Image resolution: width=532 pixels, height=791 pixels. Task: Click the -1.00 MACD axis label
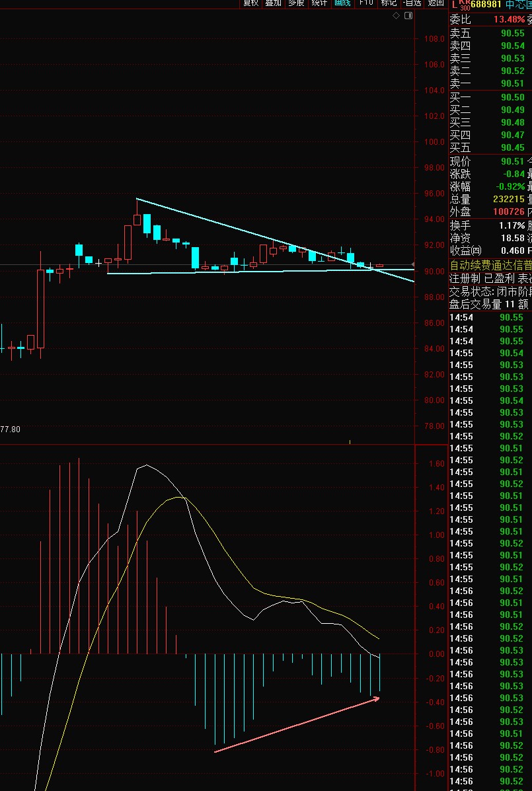(434, 774)
